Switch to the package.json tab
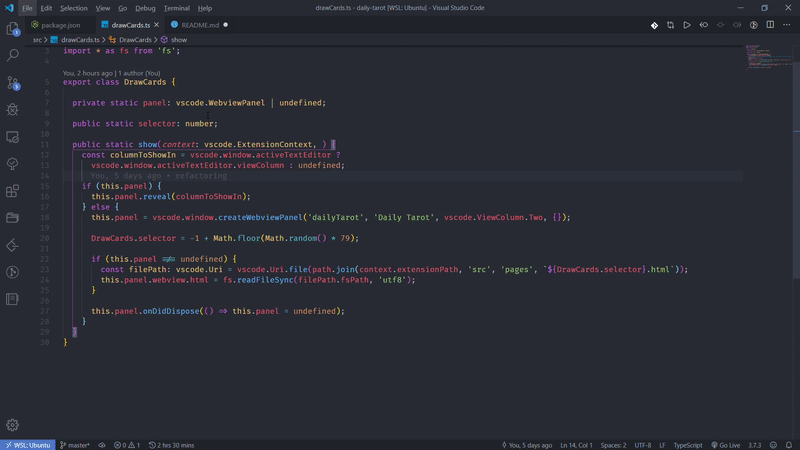 pos(60,25)
